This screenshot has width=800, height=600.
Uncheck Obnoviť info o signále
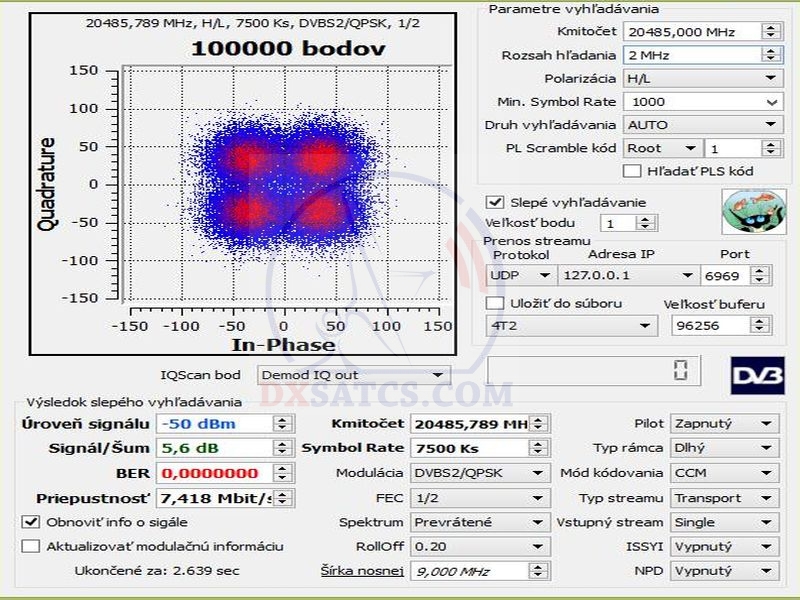(30, 522)
